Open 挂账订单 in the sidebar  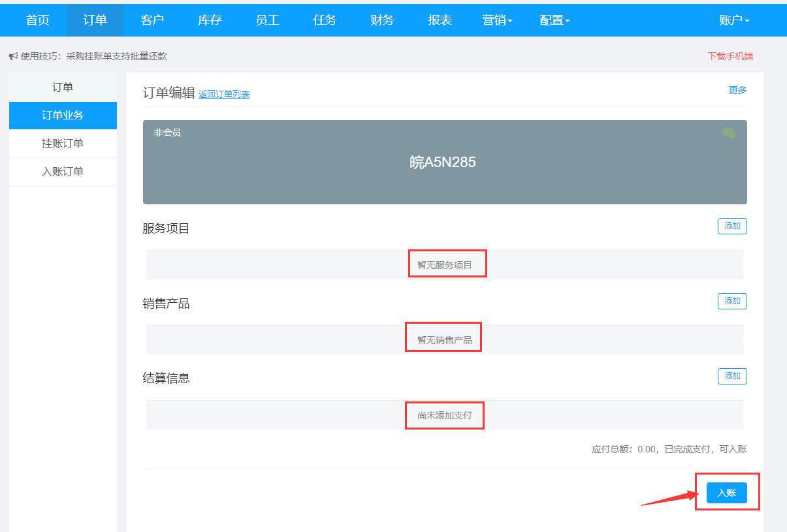point(63,144)
